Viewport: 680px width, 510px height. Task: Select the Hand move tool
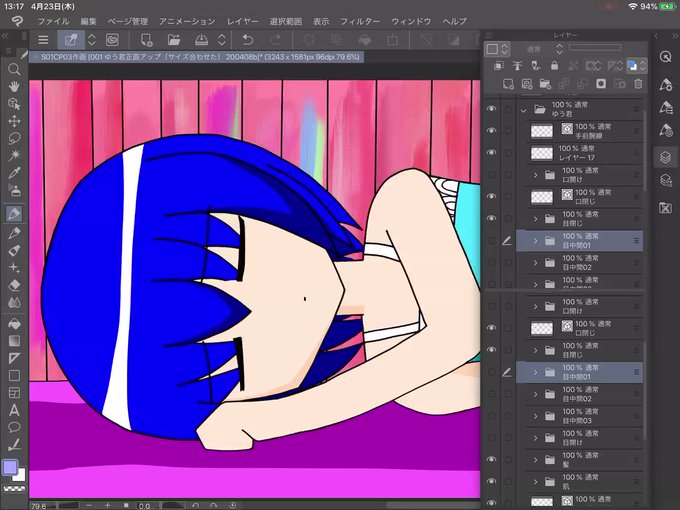click(14, 87)
